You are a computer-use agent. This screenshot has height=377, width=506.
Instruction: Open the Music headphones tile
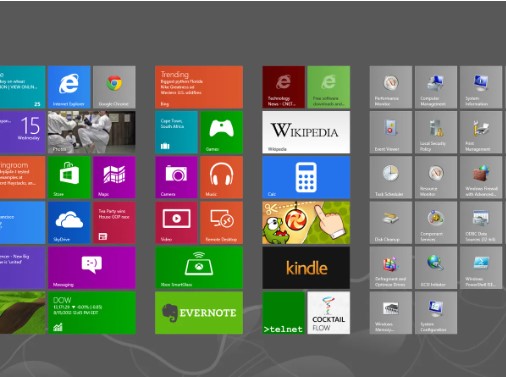pyautogui.click(x=222, y=177)
